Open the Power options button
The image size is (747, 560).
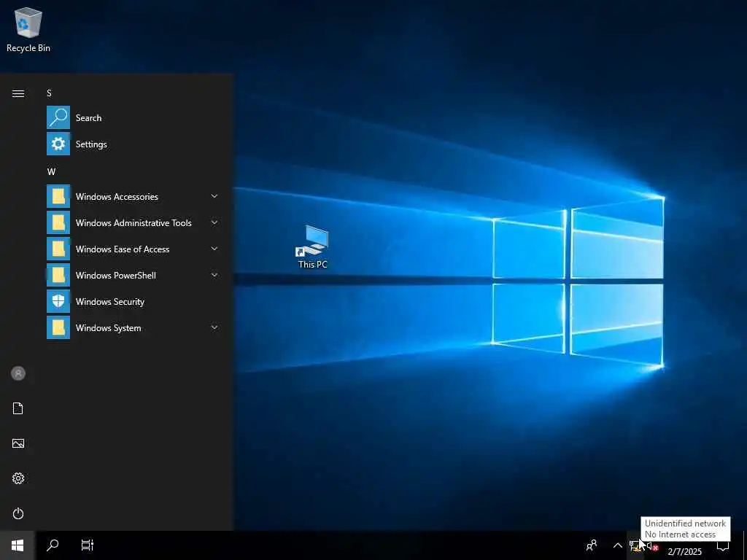tap(18, 513)
